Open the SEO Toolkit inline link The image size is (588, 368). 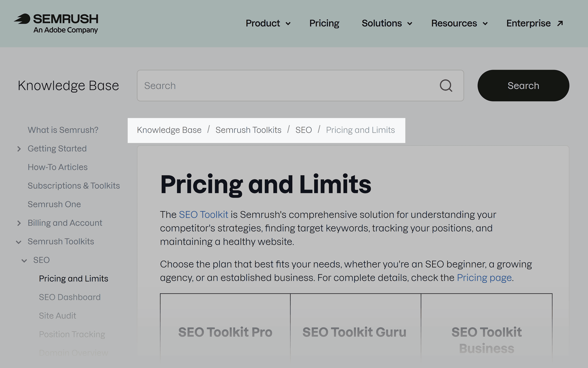pyautogui.click(x=203, y=215)
